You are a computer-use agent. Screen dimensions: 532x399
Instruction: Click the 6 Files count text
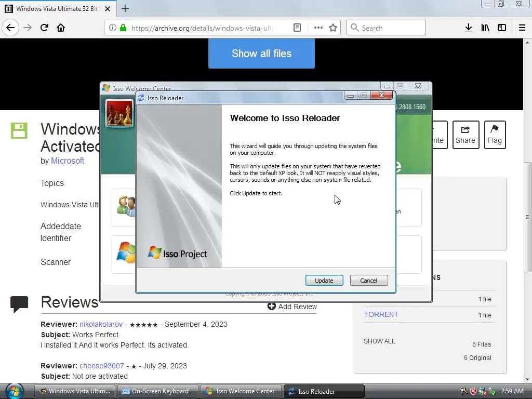pyautogui.click(x=482, y=344)
